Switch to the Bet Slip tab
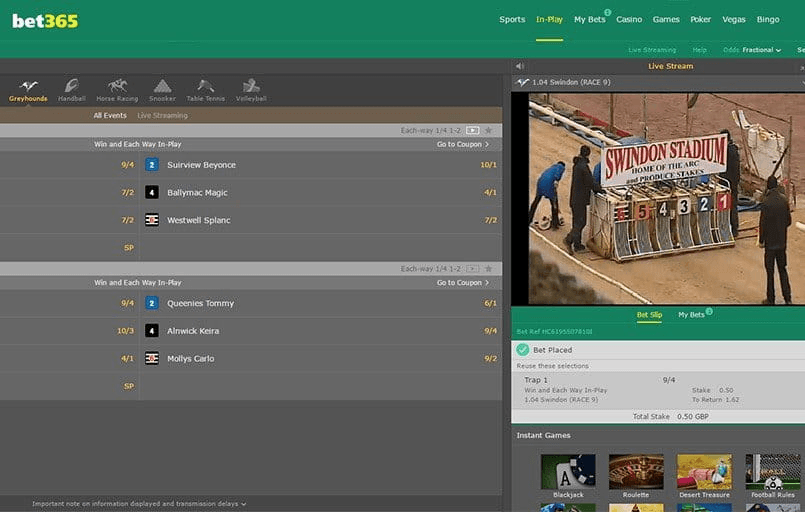The image size is (805, 512). click(x=649, y=315)
